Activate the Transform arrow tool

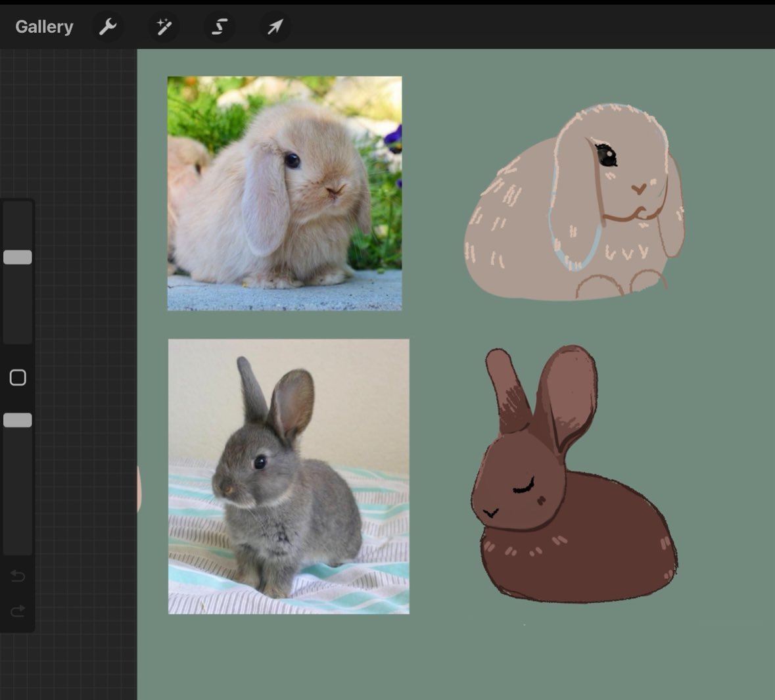point(275,27)
